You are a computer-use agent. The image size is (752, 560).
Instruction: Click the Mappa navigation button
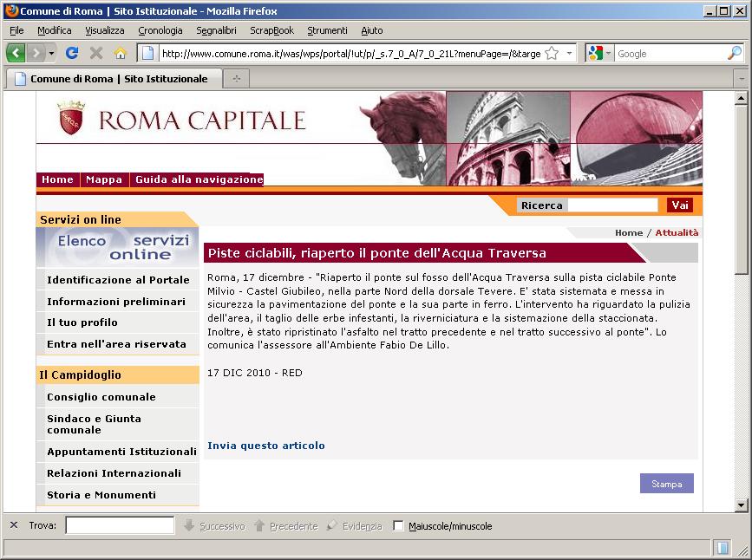click(104, 179)
